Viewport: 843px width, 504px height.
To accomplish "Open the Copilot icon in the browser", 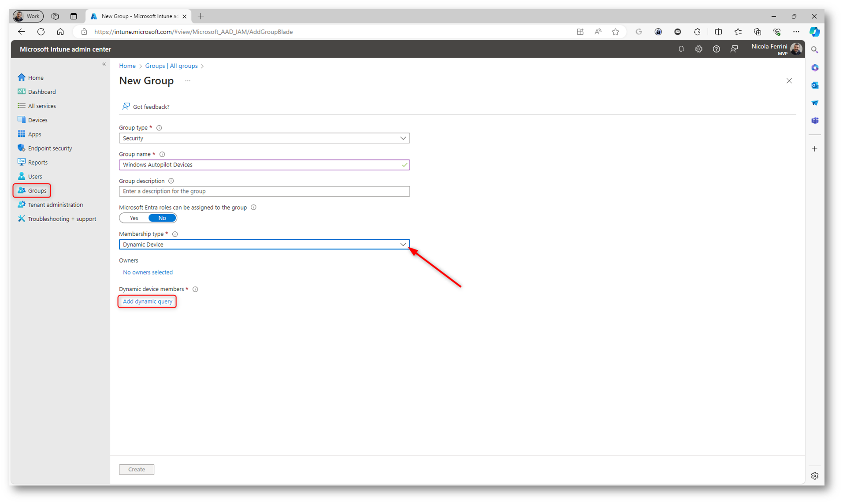I will coord(814,32).
